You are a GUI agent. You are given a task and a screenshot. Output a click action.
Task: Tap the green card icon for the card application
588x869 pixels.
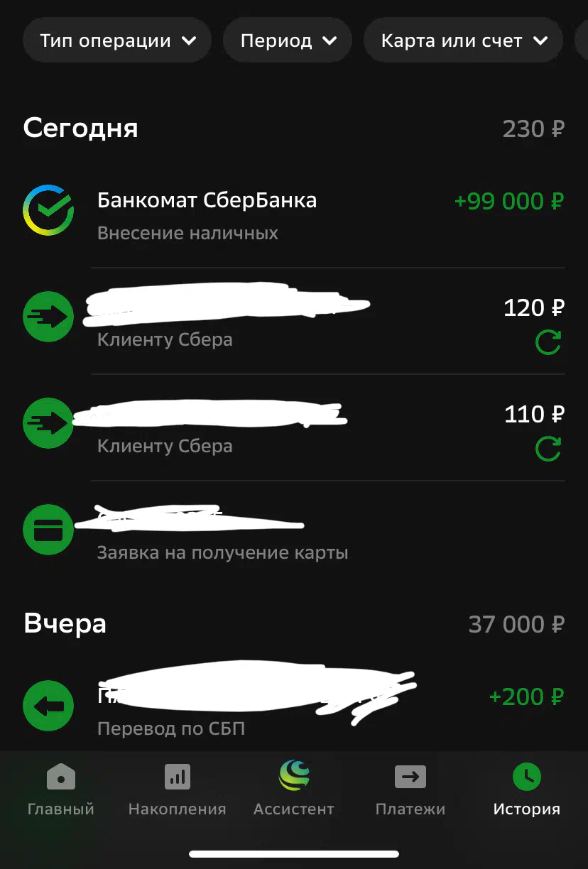(x=48, y=530)
